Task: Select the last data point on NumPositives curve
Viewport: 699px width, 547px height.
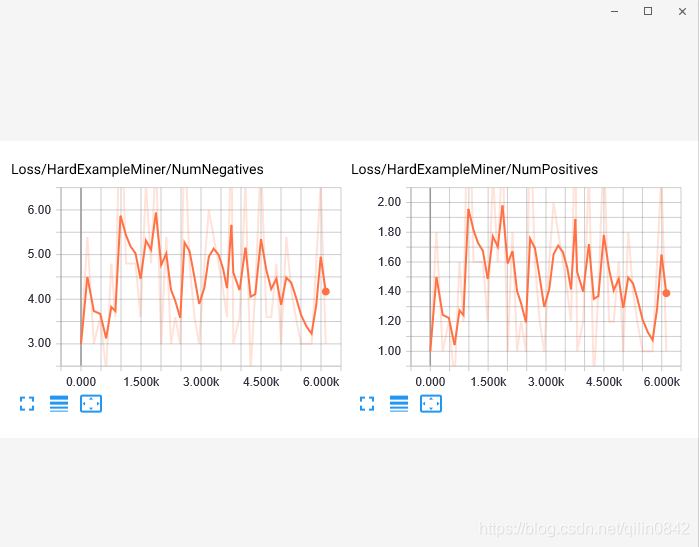Action: coord(666,293)
